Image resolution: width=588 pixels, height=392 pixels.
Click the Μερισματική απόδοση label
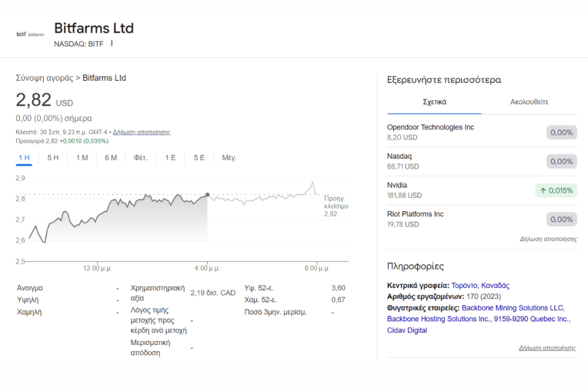tap(150, 348)
